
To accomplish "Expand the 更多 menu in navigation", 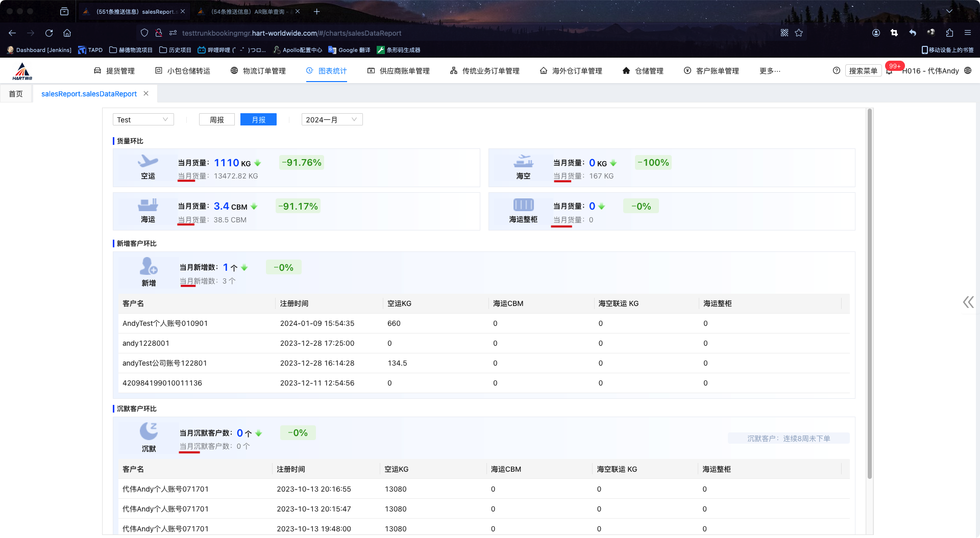I will tap(770, 71).
